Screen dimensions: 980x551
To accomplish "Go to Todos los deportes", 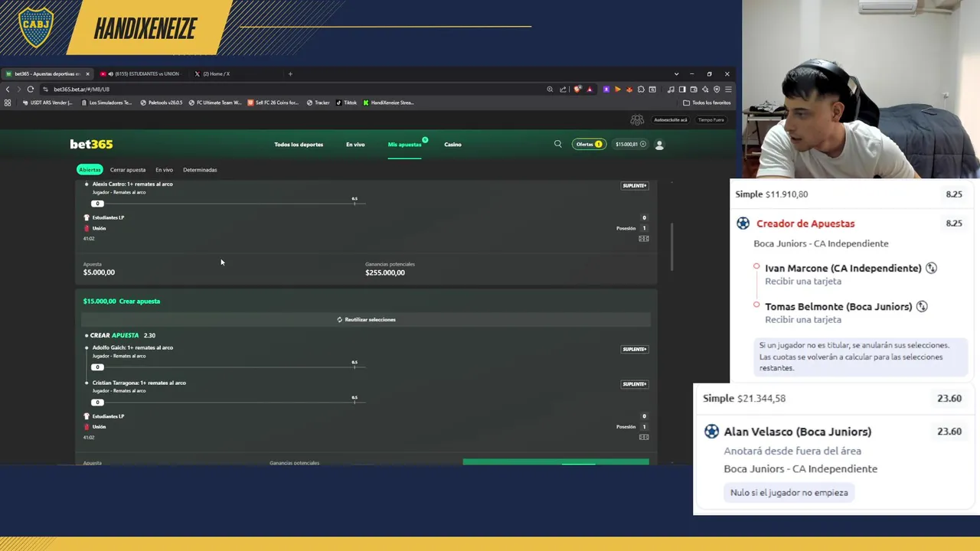I will click(x=299, y=144).
